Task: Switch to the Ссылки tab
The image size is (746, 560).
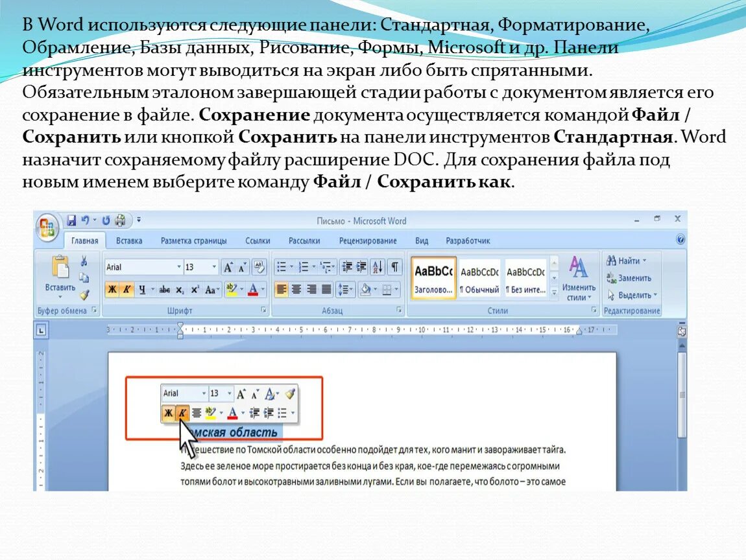Action: click(258, 241)
